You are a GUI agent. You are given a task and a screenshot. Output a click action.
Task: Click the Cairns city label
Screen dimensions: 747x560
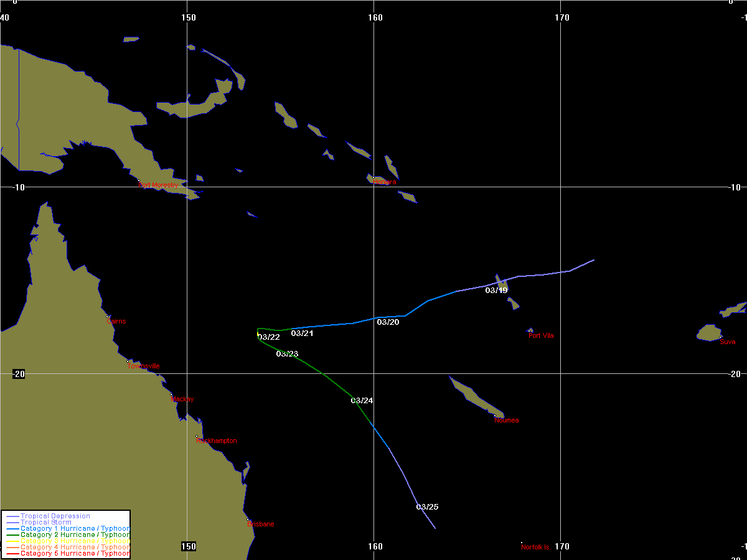pyautogui.click(x=116, y=322)
